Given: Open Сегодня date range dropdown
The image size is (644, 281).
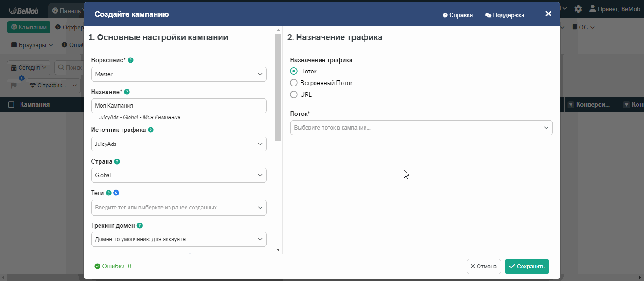Looking at the screenshot, I should click(29, 68).
